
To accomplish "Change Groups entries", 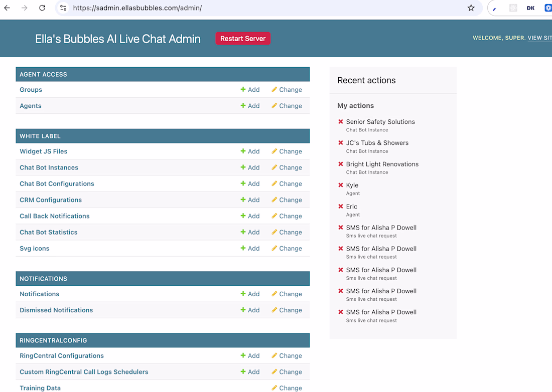I will point(287,90).
